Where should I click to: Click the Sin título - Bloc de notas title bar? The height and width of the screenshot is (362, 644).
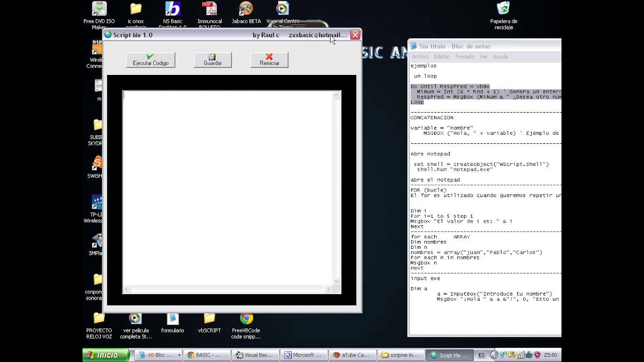(x=485, y=46)
